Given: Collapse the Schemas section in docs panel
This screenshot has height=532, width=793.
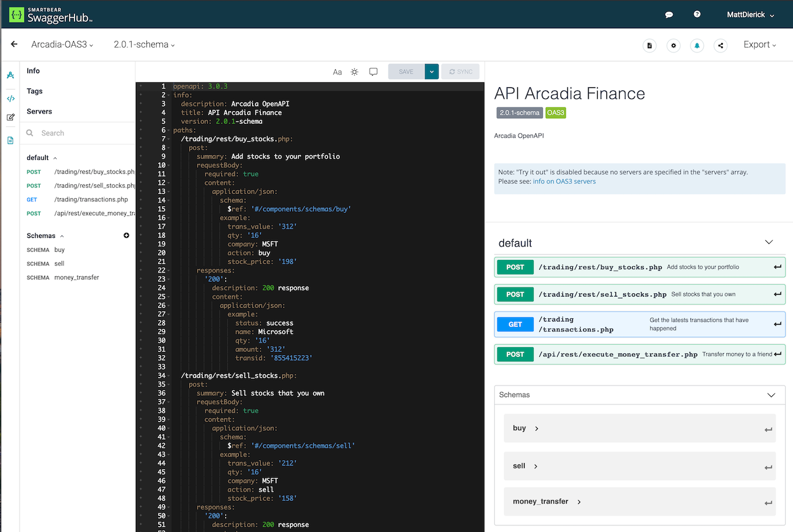Looking at the screenshot, I should (x=770, y=395).
